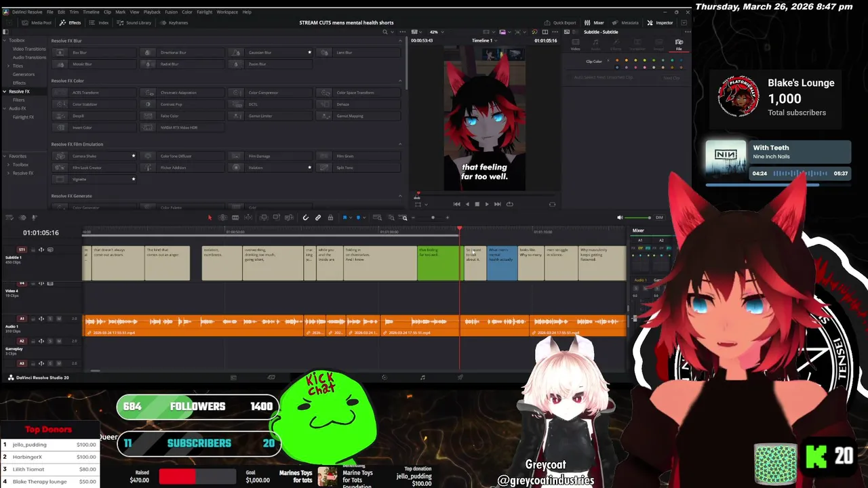Viewport: 868px width, 488px height.
Task: Play reverse in viewer
Action: pyautogui.click(x=467, y=204)
